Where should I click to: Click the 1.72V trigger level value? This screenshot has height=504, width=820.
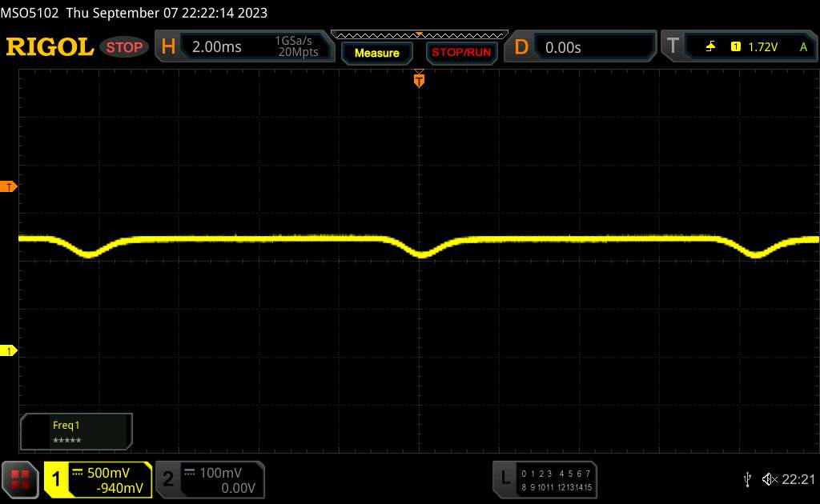coord(762,47)
